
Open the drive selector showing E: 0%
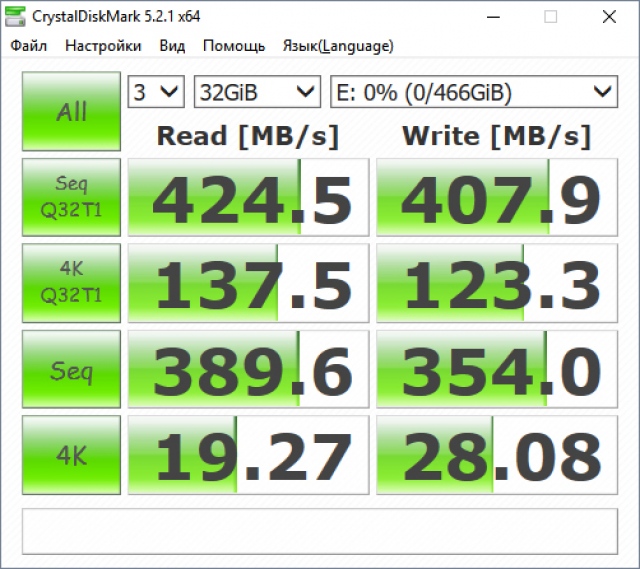coord(473,93)
